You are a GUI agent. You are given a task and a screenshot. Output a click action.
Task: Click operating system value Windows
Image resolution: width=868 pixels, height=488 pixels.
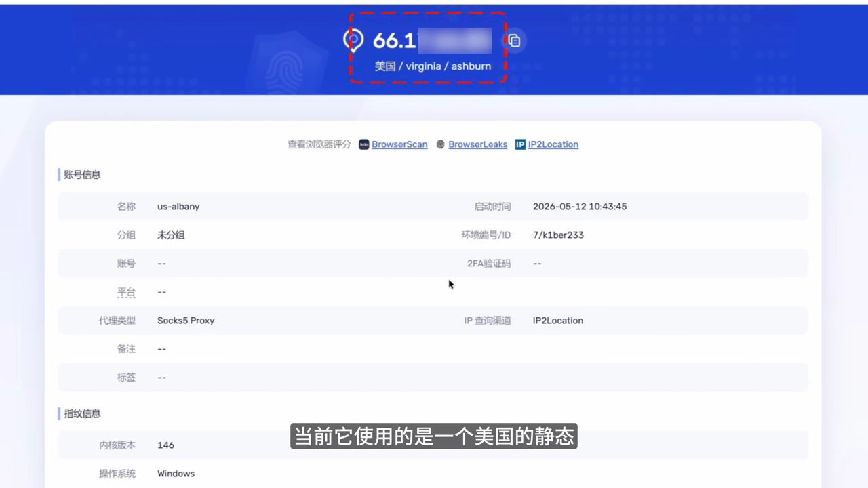[176, 474]
